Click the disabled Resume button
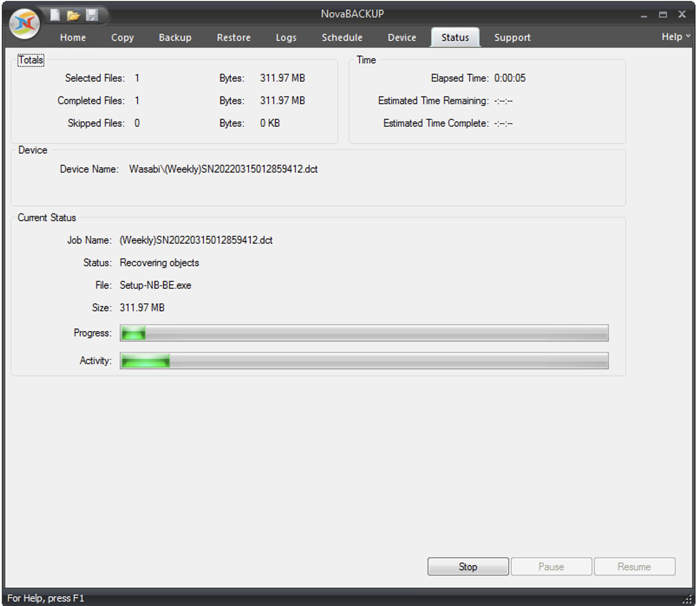Viewport: 700px width, 606px height. pyautogui.click(x=635, y=567)
